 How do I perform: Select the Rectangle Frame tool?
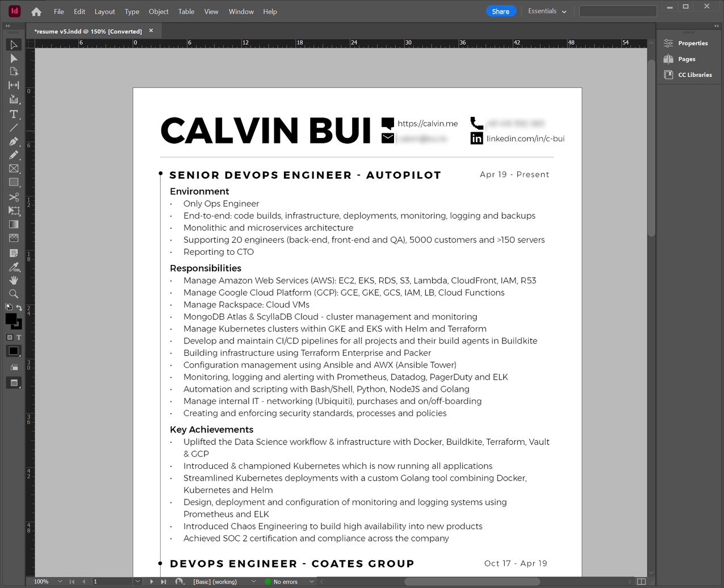point(14,168)
